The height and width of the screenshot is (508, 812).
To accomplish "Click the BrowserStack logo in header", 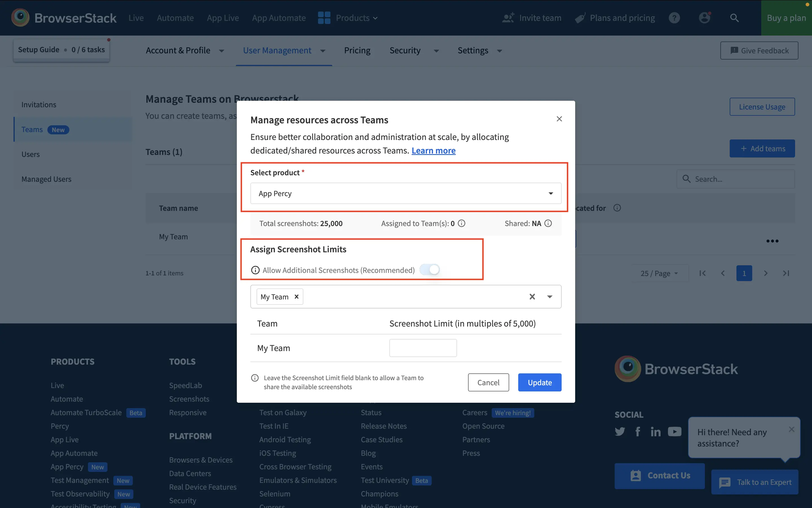I will point(64,17).
